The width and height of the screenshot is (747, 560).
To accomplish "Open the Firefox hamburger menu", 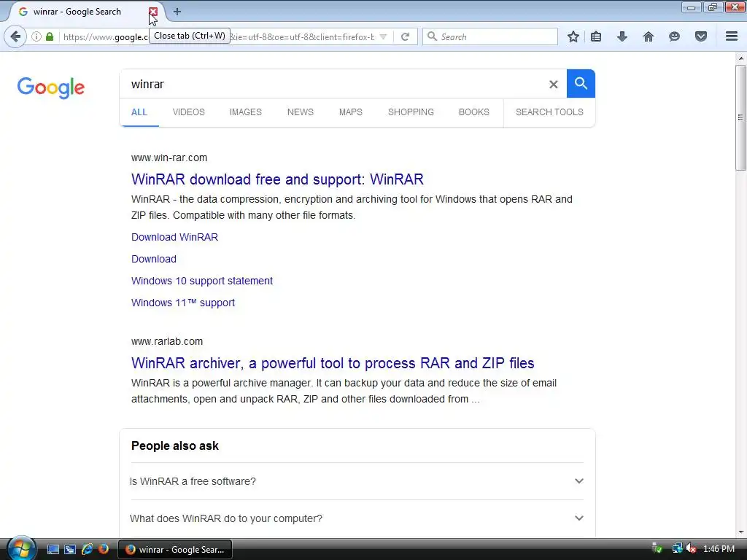I will (x=732, y=36).
